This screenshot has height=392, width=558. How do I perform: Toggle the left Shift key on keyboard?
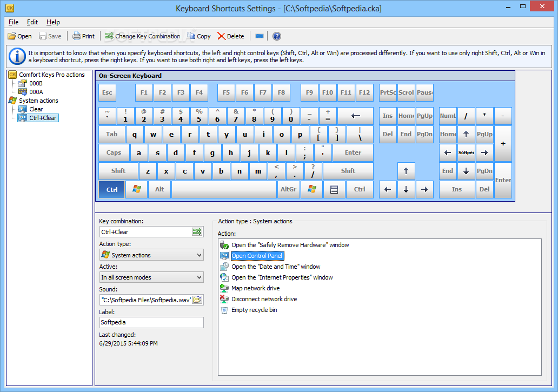[118, 171]
